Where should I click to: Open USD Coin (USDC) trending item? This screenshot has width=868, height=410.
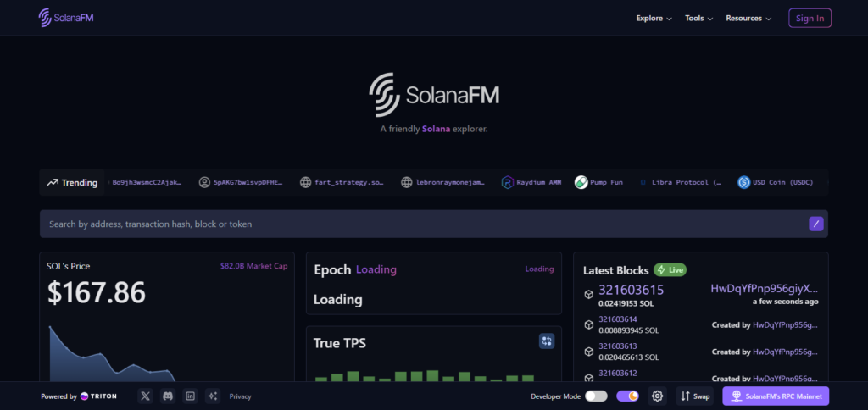782,182
